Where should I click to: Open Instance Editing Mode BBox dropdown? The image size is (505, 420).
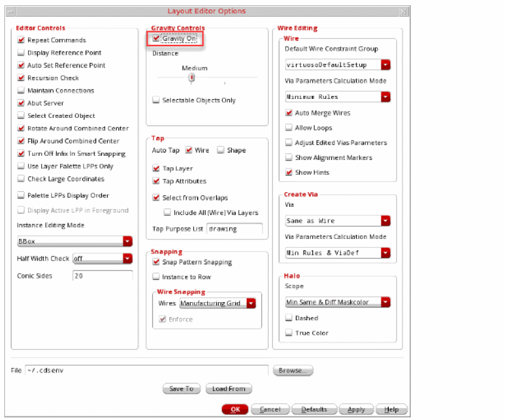75,241
